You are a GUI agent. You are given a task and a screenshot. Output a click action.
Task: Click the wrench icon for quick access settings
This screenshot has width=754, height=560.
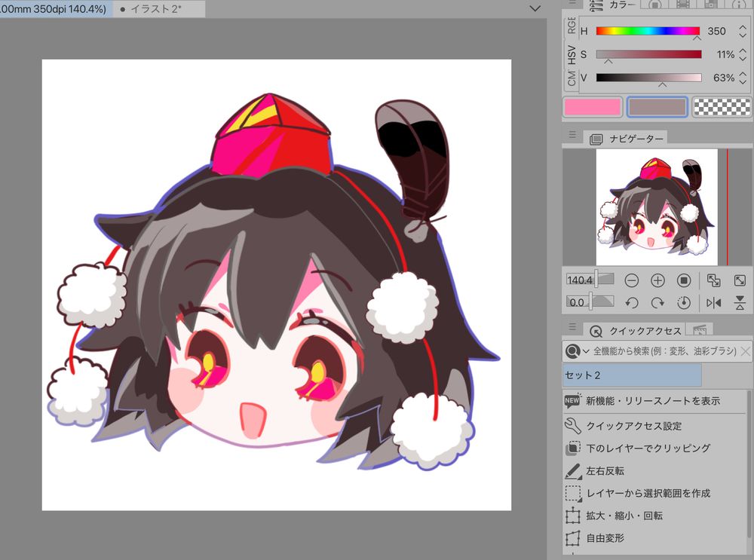click(573, 426)
